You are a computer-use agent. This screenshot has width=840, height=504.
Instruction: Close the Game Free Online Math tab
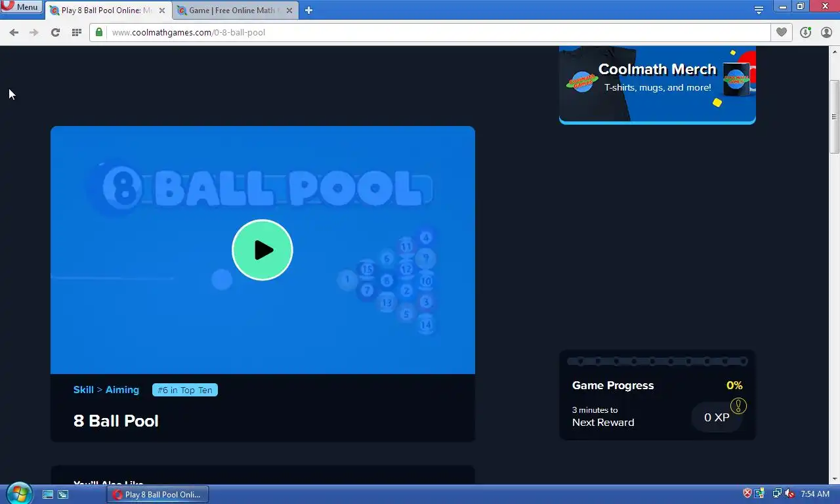289,10
